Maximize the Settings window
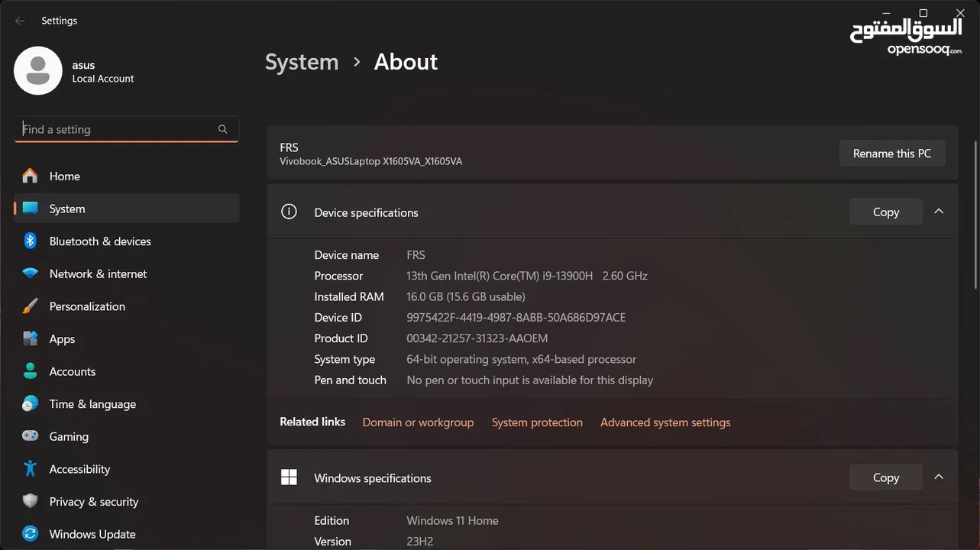Image resolution: width=980 pixels, height=550 pixels. click(x=923, y=13)
